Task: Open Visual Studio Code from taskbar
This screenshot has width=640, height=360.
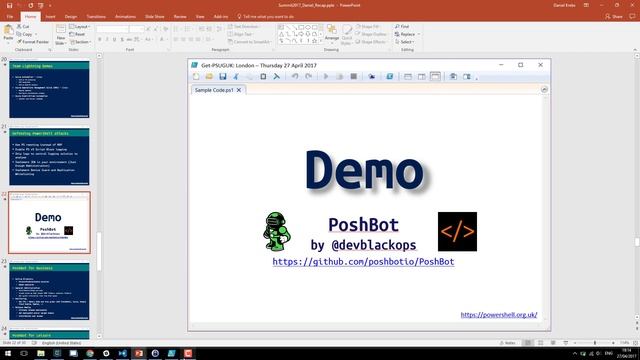Action: pyautogui.click(x=122, y=353)
